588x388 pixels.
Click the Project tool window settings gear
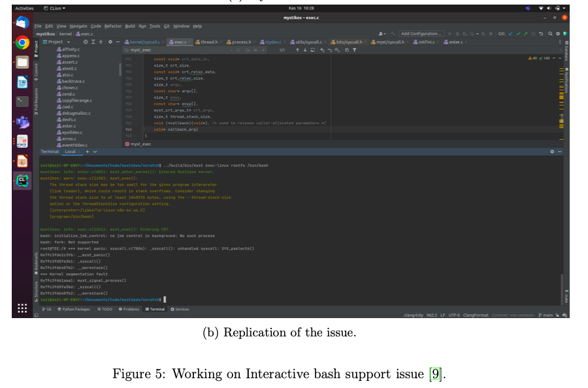click(x=110, y=42)
